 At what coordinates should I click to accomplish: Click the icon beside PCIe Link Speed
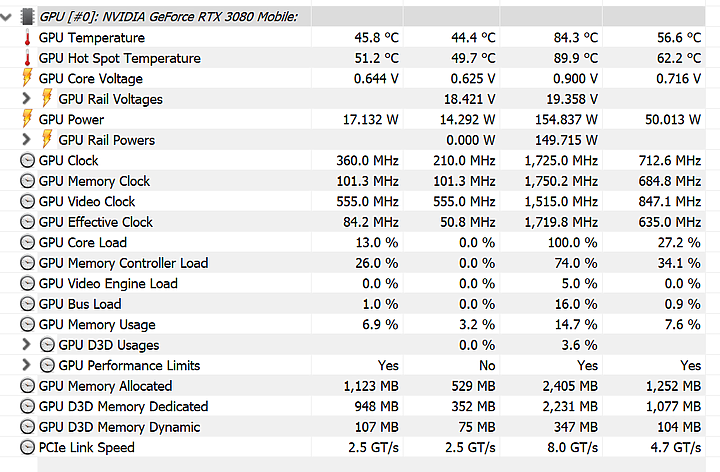(x=27, y=447)
